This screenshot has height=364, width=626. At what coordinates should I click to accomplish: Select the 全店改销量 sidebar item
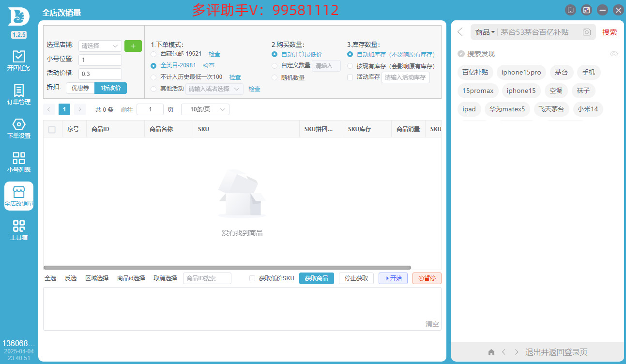(x=19, y=196)
